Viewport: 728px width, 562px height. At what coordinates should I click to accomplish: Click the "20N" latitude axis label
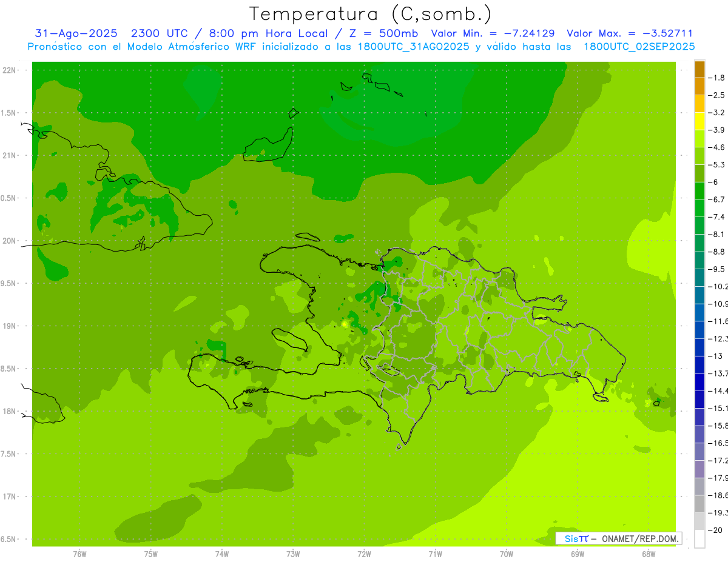click(x=9, y=241)
